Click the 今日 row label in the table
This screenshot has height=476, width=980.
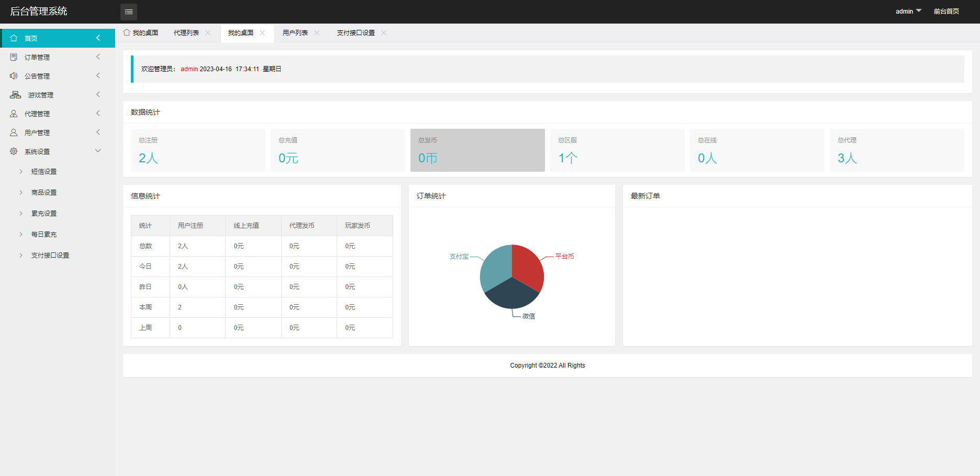point(146,267)
